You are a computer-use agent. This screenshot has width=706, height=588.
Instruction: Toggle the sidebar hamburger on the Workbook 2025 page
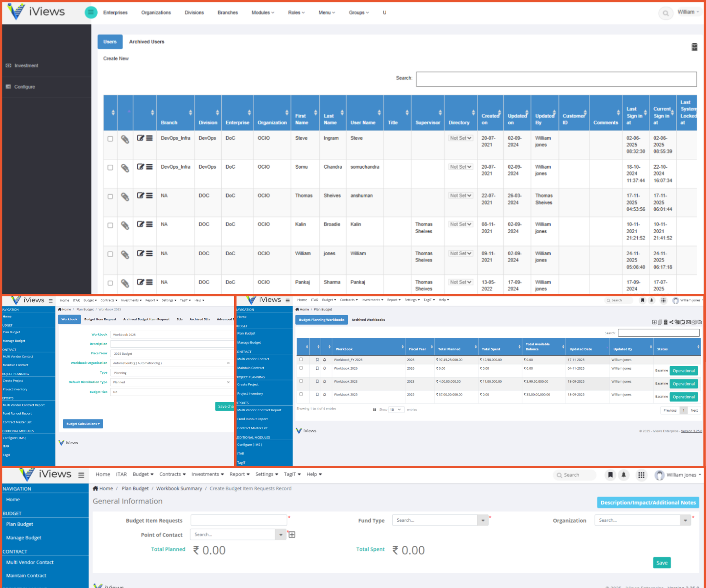pyautogui.click(x=51, y=301)
